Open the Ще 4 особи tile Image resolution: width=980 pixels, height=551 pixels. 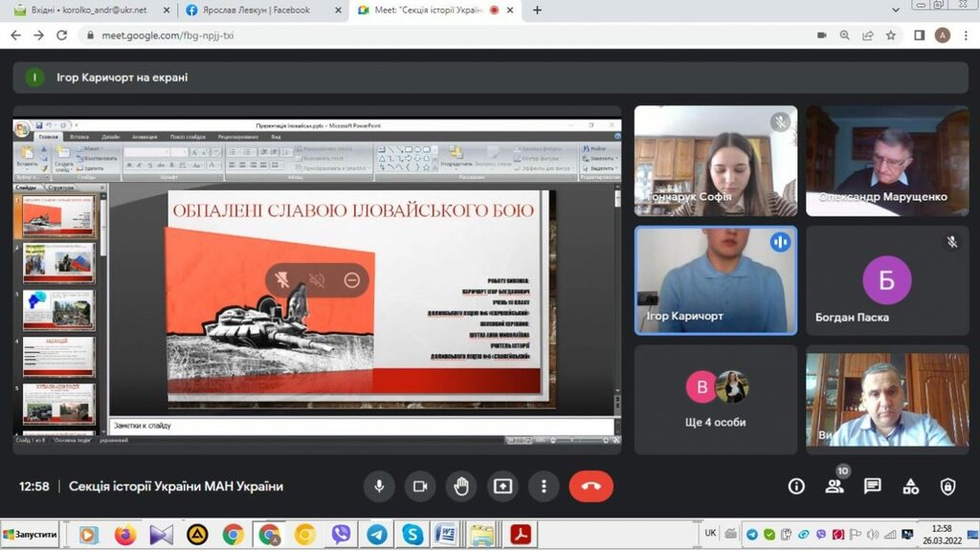(x=716, y=399)
